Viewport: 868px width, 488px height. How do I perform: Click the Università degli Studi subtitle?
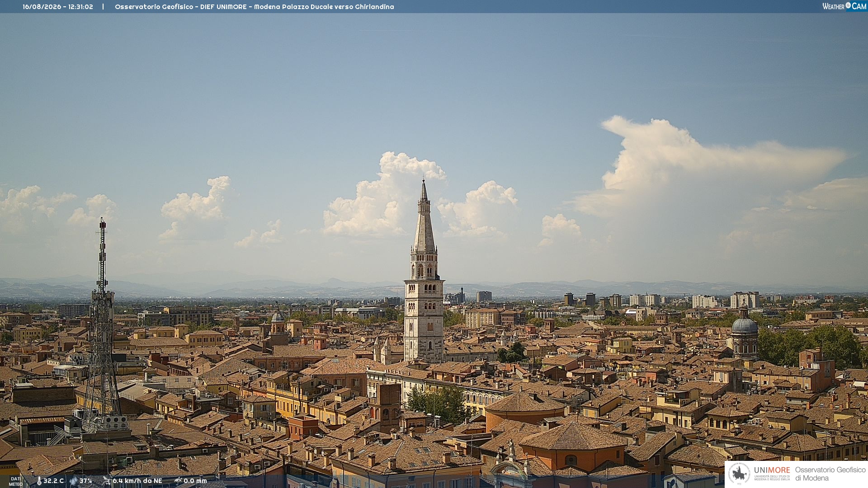pos(772,478)
